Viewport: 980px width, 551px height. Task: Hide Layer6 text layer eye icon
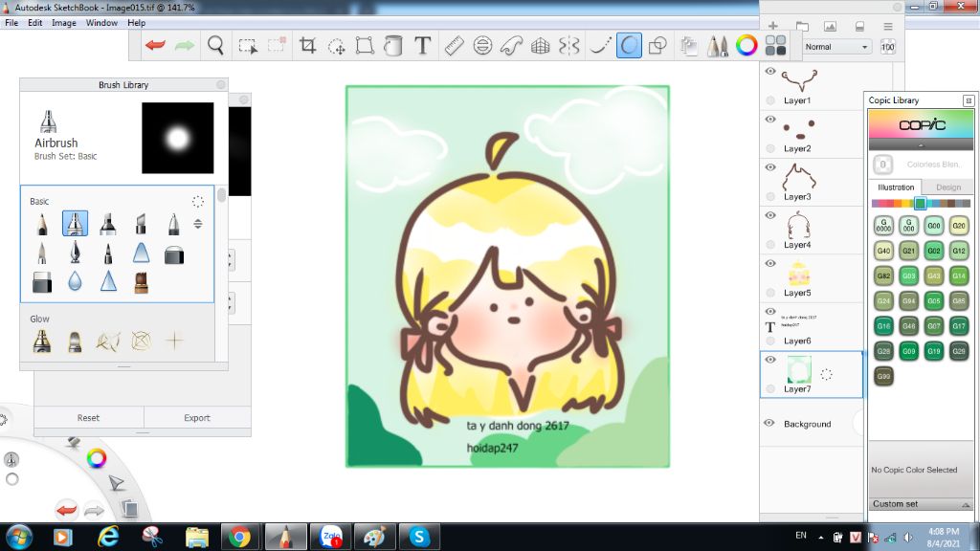770,312
